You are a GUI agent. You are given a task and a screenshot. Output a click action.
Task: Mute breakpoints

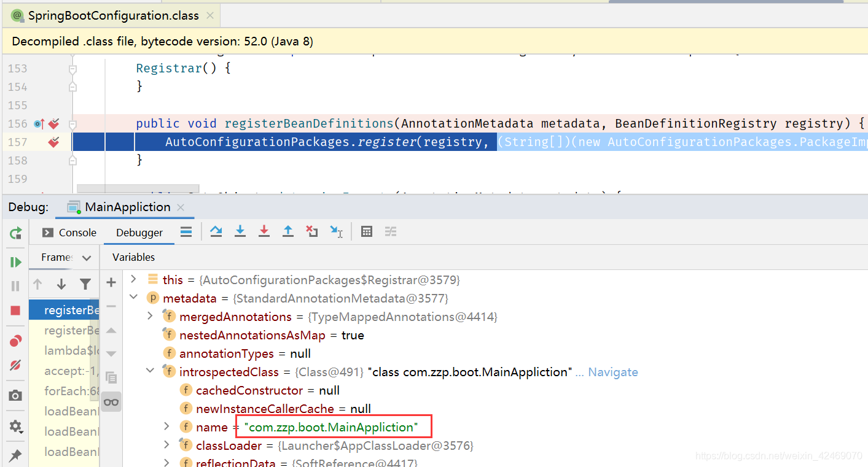point(15,365)
